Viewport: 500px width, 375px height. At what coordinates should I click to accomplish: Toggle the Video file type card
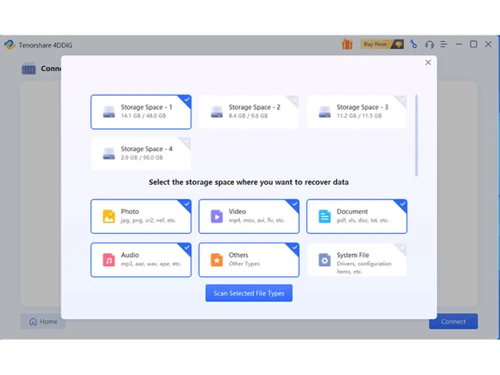coord(249,216)
